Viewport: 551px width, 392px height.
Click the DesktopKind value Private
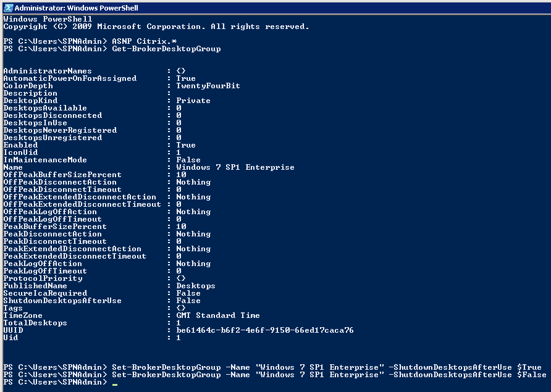tap(193, 101)
